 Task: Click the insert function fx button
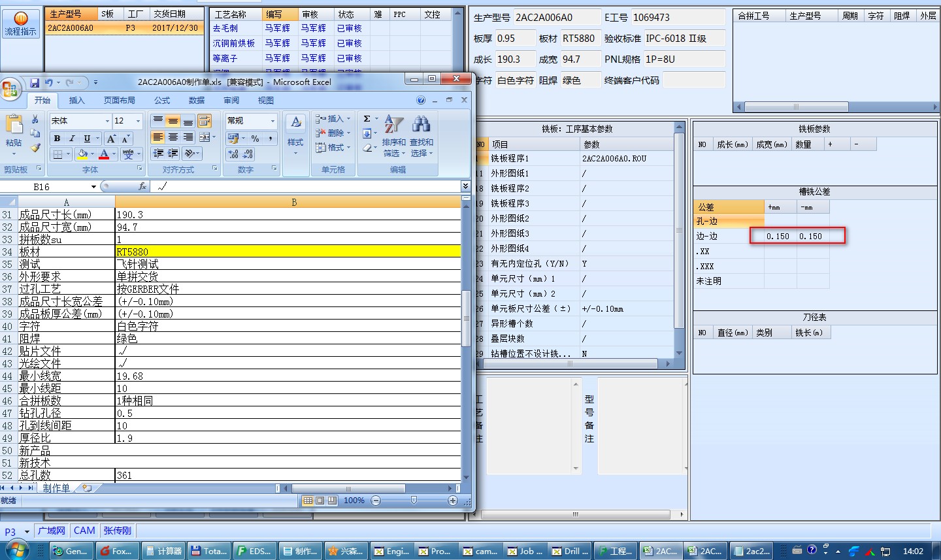pos(142,186)
